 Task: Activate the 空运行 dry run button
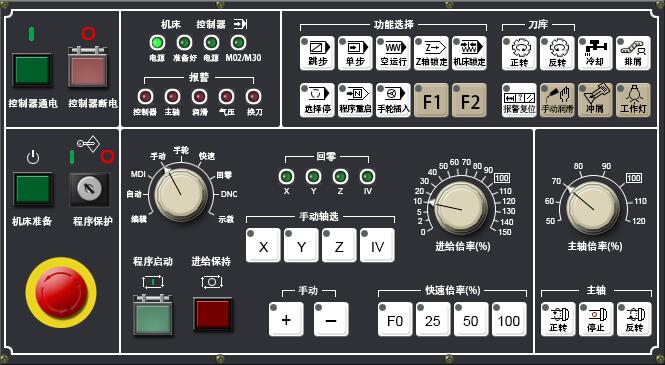(393, 53)
